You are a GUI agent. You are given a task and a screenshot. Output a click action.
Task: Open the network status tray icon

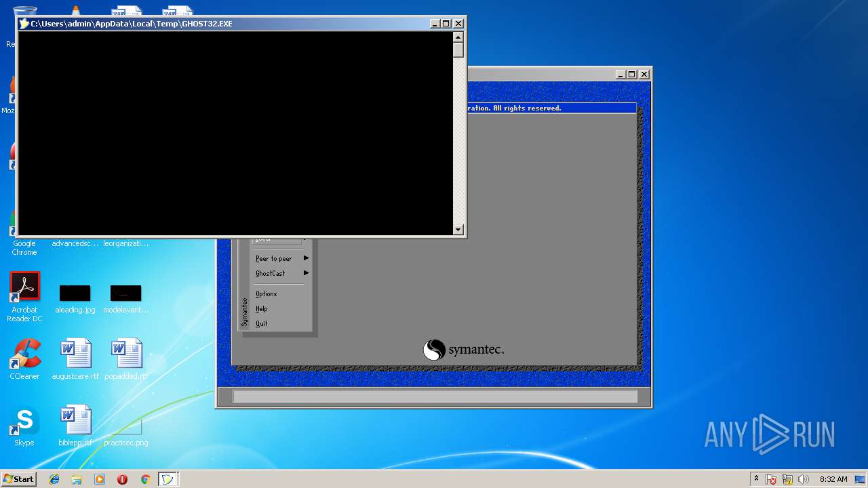(x=787, y=479)
